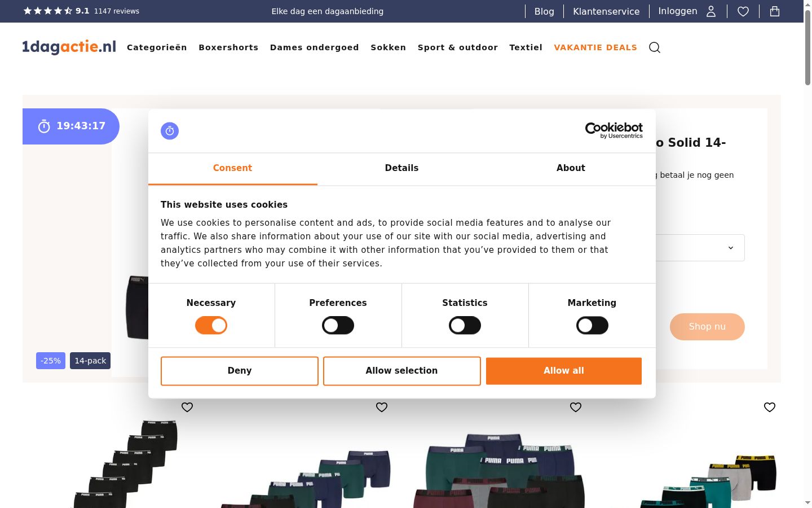Open the Sokken menu
The image size is (812, 508).
[x=388, y=47]
